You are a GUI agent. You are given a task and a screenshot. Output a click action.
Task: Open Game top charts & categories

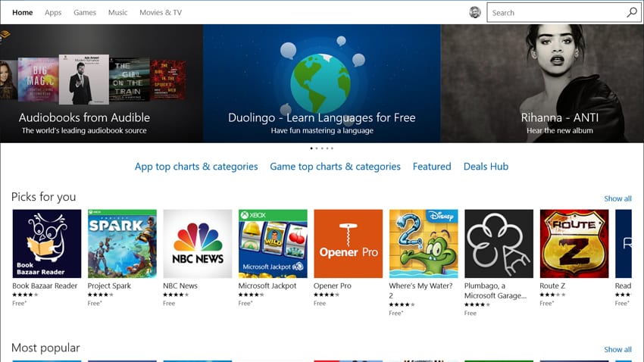335,167
